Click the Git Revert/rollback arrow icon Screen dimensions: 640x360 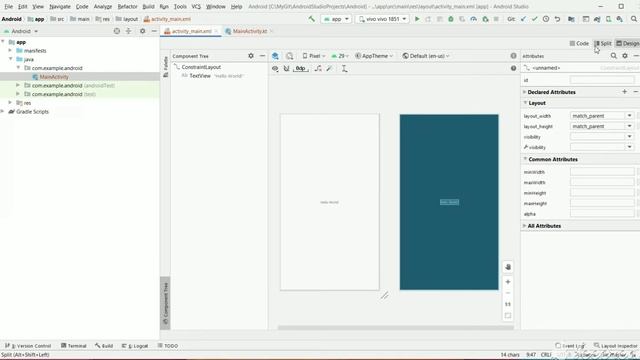557,19
